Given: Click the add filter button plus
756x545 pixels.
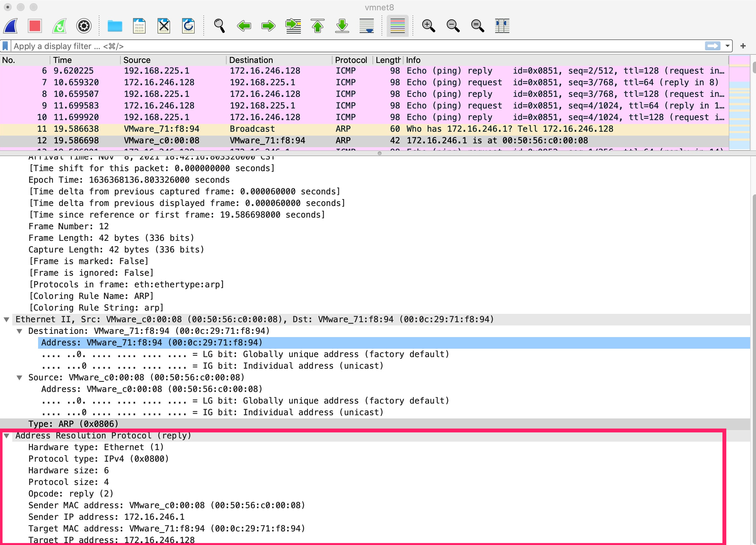Looking at the screenshot, I should click(743, 46).
